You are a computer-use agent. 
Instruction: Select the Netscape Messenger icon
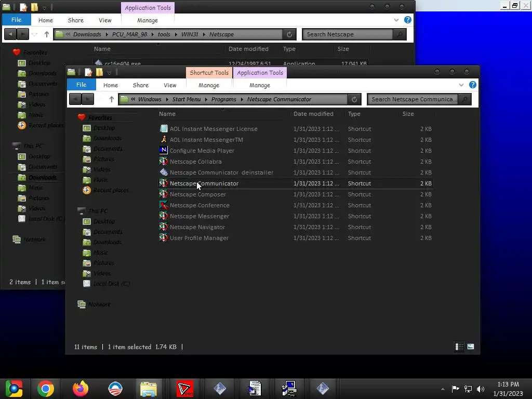(164, 216)
